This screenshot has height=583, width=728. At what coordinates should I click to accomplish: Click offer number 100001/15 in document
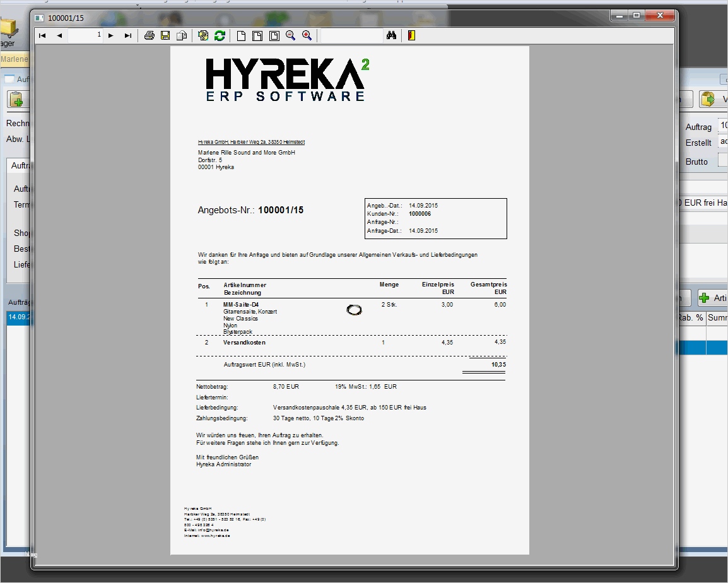[x=281, y=210]
